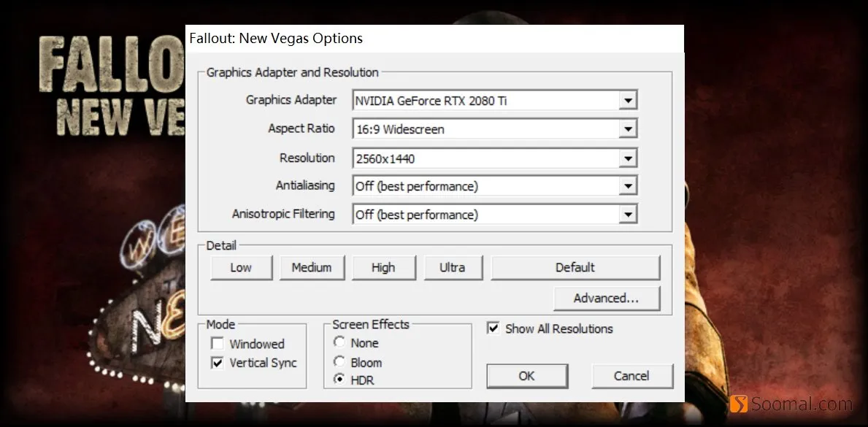Select the None screen effect
Viewport: 868px width, 427px height.
339,342
